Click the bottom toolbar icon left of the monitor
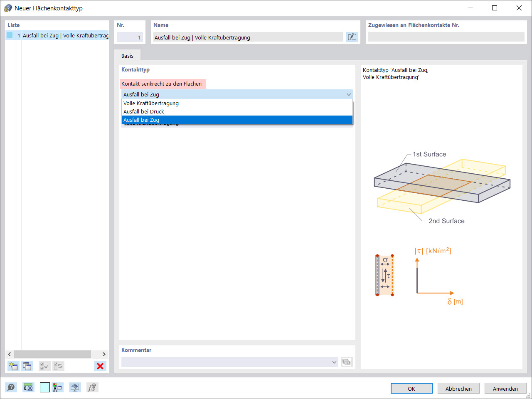 click(57, 387)
